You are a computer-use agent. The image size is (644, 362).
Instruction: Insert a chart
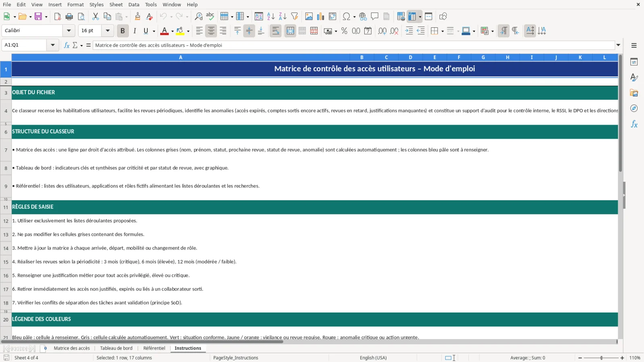pos(321,16)
